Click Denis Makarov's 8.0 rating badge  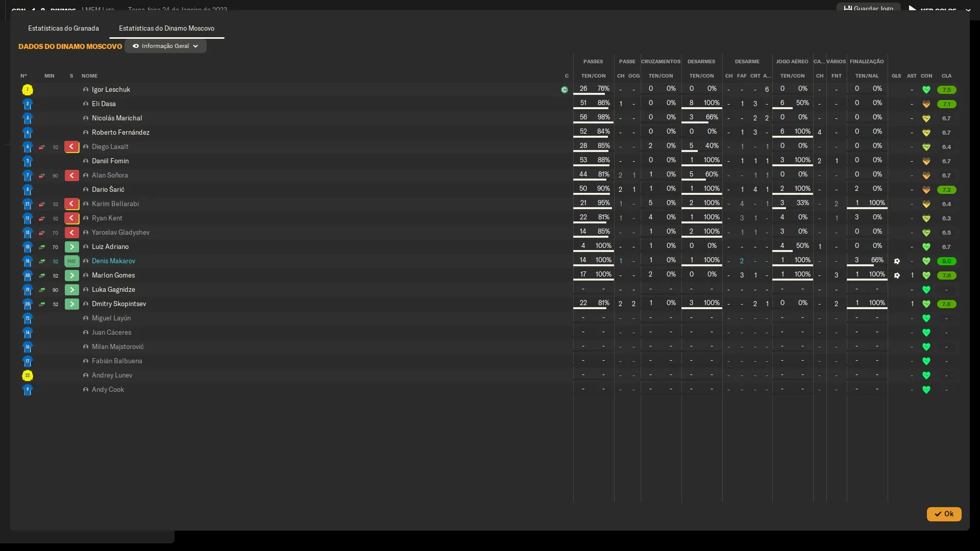tap(946, 261)
